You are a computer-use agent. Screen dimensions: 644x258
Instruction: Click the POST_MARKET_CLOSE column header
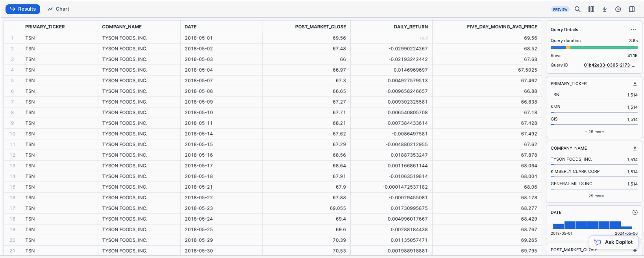pyautogui.click(x=306, y=27)
